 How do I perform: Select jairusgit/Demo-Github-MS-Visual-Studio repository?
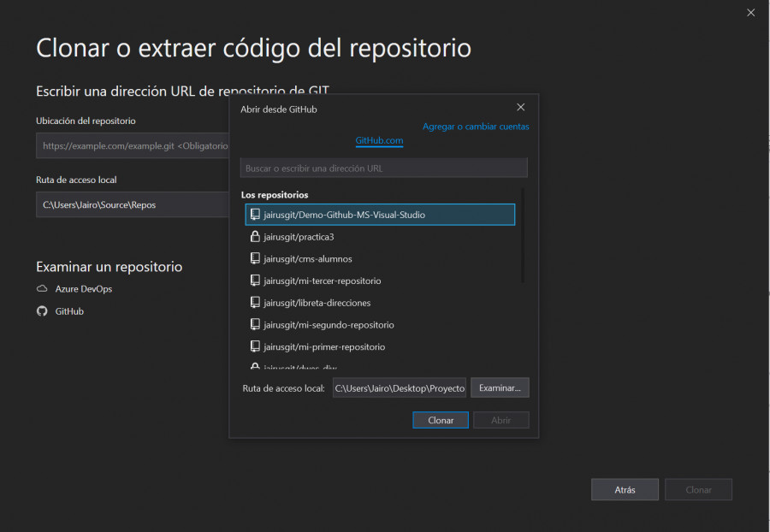[x=380, y=215]
